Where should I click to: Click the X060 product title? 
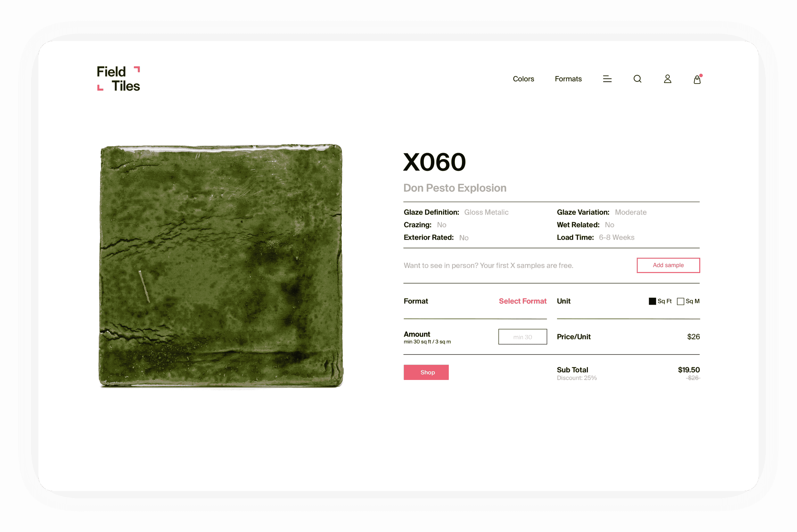click(434, 162)
